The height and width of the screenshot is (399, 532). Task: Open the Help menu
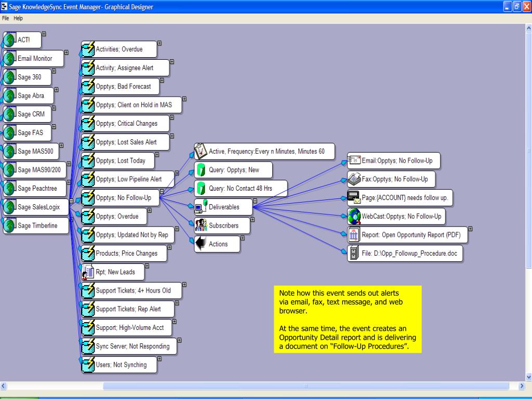click(x=18, y=18)
